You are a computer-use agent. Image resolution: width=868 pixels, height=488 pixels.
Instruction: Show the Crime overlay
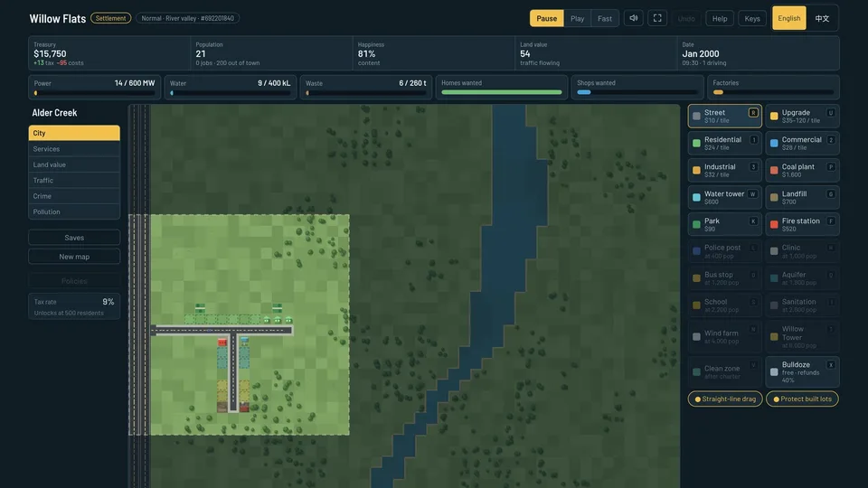[74, 196]
